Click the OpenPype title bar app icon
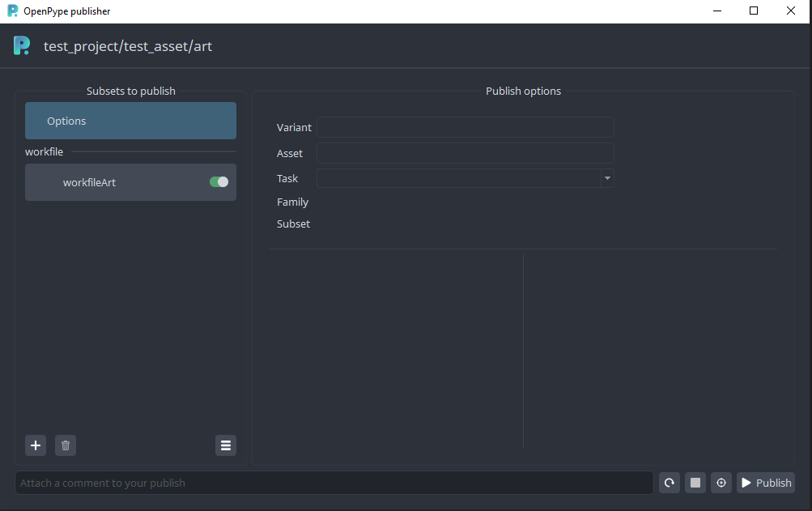812x511 pixels. [12, 11]
